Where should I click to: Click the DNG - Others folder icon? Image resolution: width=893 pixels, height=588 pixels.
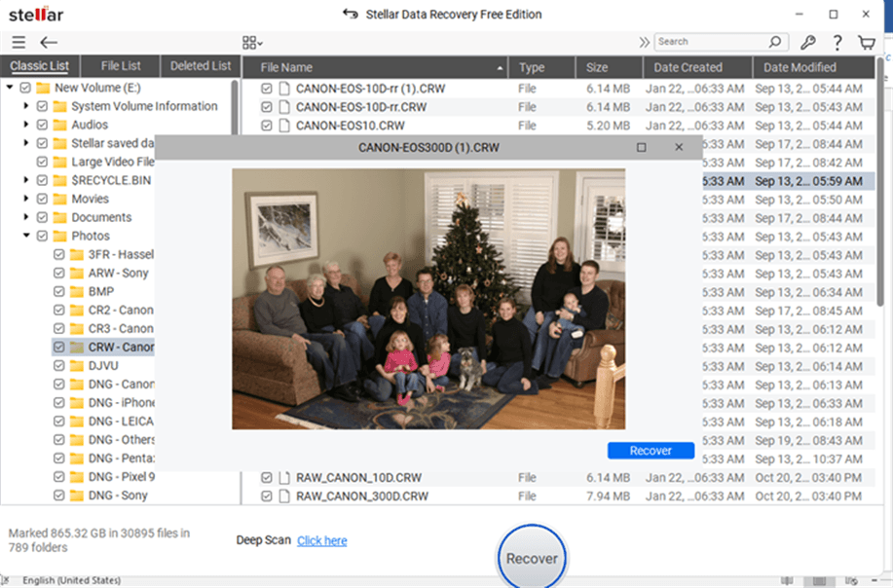(77, 439)
